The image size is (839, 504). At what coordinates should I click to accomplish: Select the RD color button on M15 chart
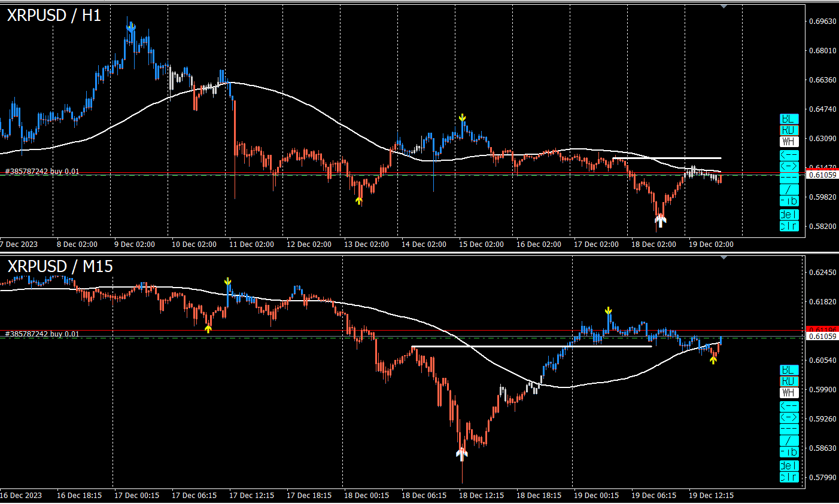(x=789, y=381)
